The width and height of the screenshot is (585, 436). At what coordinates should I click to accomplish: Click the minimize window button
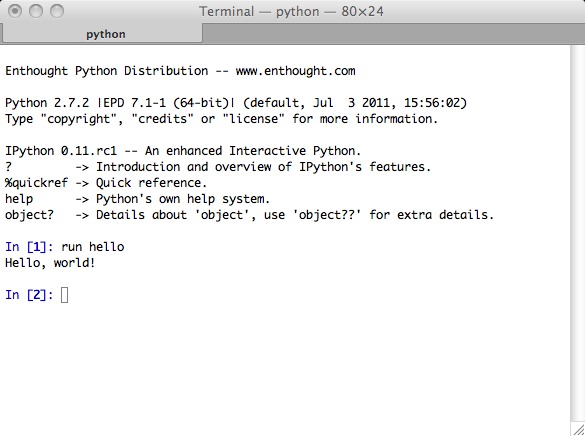[36, 11]
